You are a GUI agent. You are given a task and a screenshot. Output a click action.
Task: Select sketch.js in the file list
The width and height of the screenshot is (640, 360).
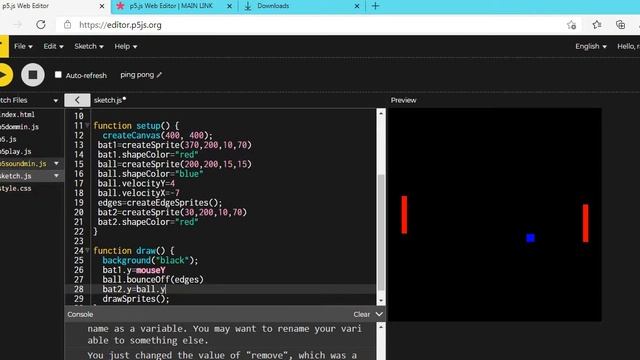pyautogui.click(x=16, y=176)
